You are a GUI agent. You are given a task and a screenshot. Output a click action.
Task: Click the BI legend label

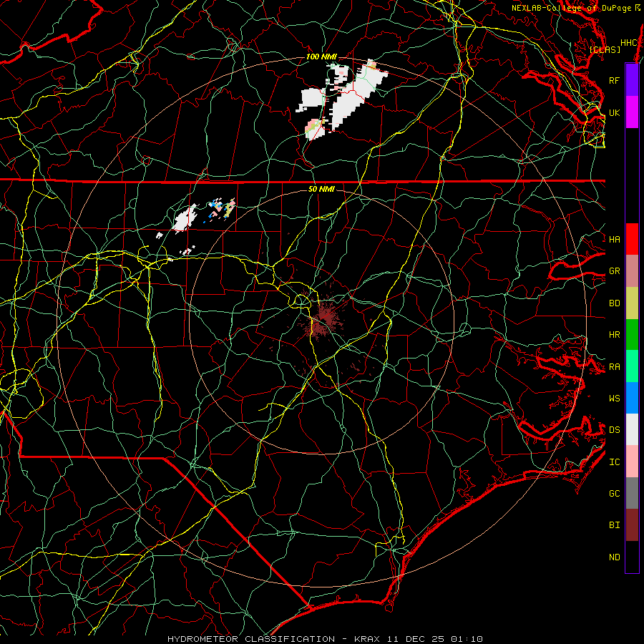[x=614, y=525]
